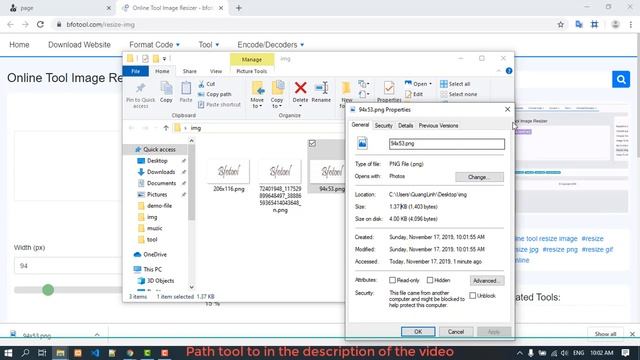Open Visual Studio Code from the taskbar
Viewport: 640px width, 360px height.
click(95, 353)
